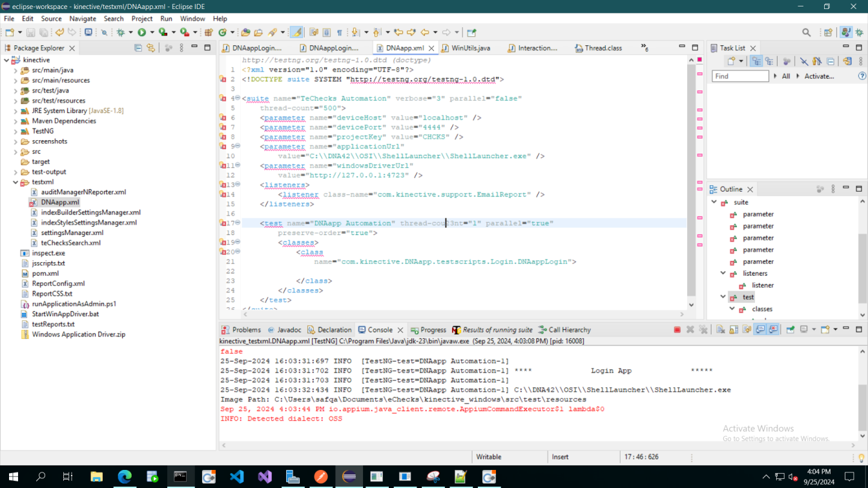Click the Activate... link in Task List

[818, 76]
